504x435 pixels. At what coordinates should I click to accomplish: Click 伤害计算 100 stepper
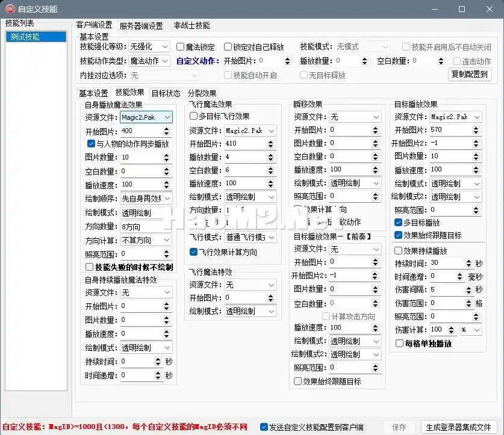click(x=451, y=330)
